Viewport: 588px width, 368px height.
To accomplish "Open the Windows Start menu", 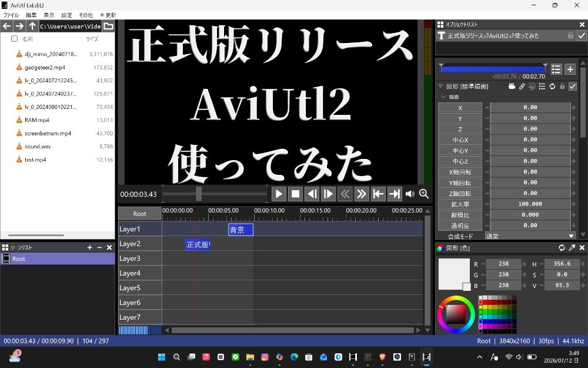I will (162, 357).
